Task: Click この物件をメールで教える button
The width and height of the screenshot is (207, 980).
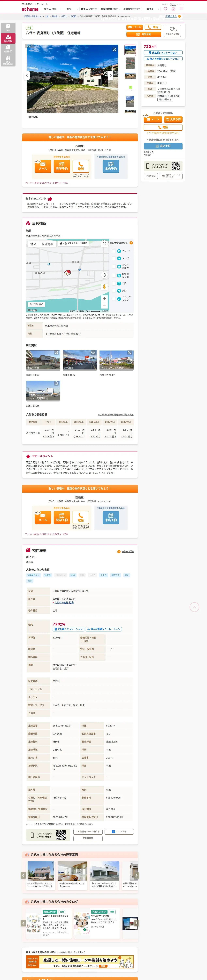Action: (x=88, y=832)
